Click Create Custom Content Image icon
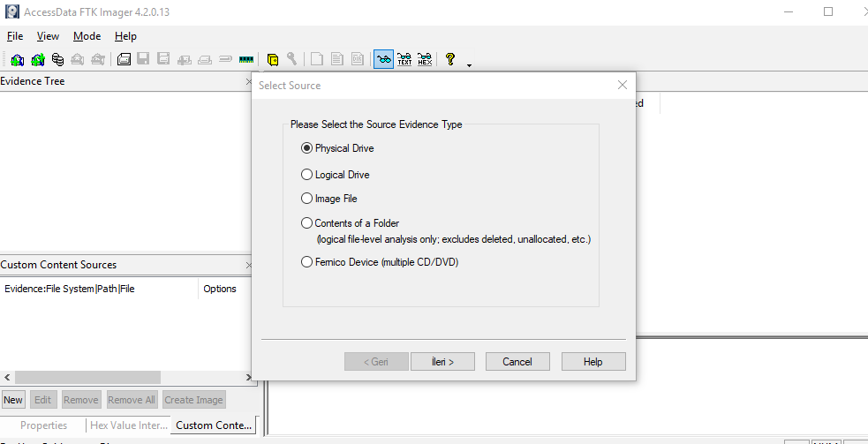The height and width of the screenshot is (444, 868). (x=205, y=59)
